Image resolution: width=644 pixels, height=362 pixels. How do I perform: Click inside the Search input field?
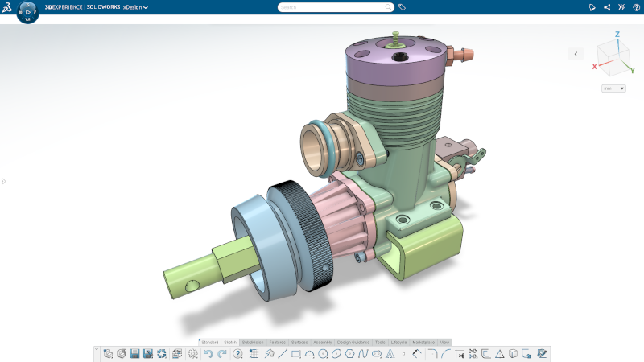332,7
